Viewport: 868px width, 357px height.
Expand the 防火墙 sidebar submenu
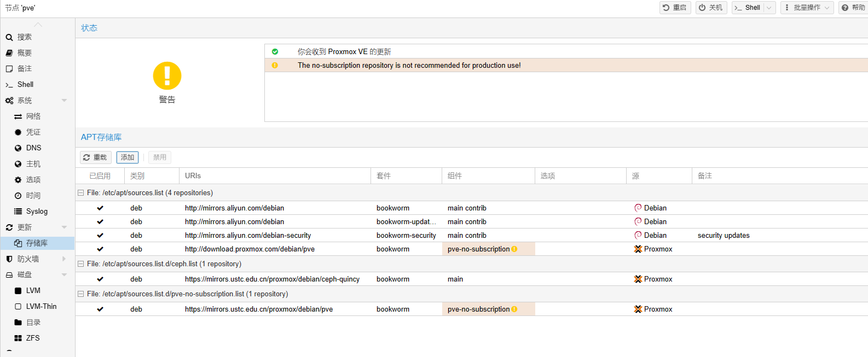[64, 259]
